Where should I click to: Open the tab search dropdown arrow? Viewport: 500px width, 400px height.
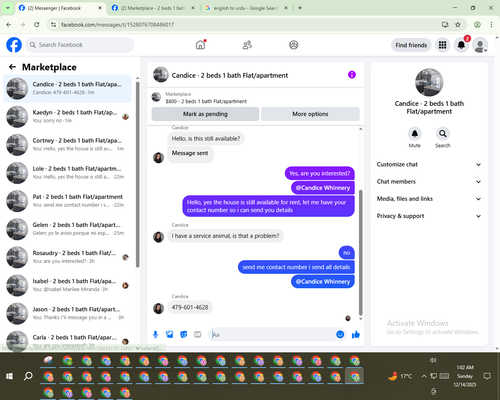click(x=8, y=8)
